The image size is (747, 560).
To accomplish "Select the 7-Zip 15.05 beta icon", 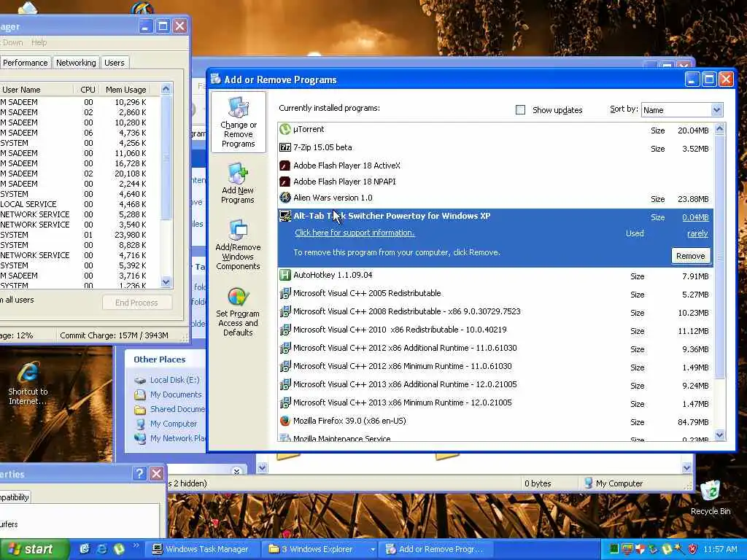I will click(285, 147).
